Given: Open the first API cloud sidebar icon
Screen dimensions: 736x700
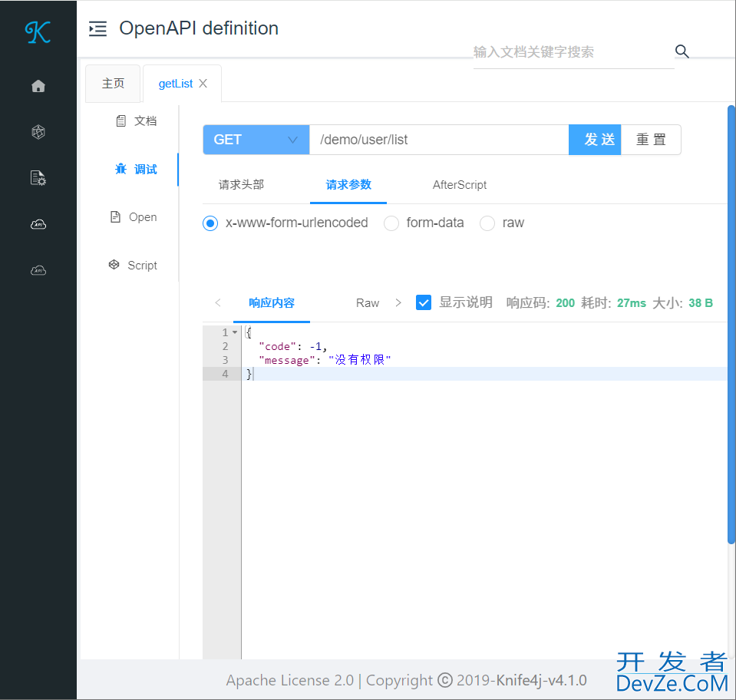Looking at the screenshot, I should 38,224.
